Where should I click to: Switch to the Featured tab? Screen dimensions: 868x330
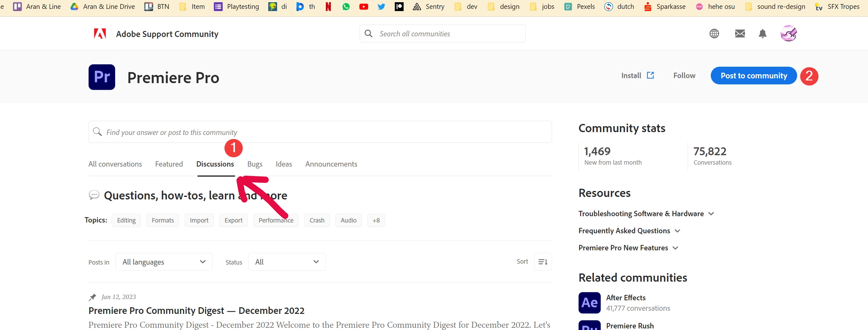pos(169,164)
